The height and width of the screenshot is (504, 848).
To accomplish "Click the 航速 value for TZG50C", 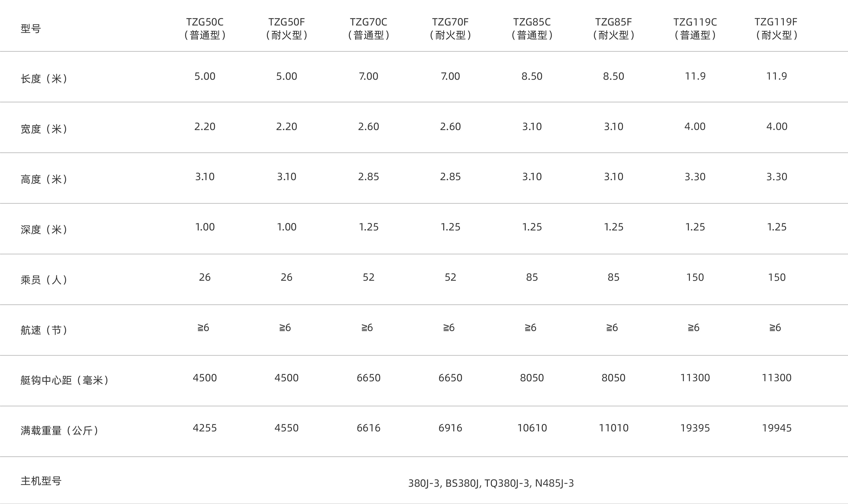I will [203, 328].
